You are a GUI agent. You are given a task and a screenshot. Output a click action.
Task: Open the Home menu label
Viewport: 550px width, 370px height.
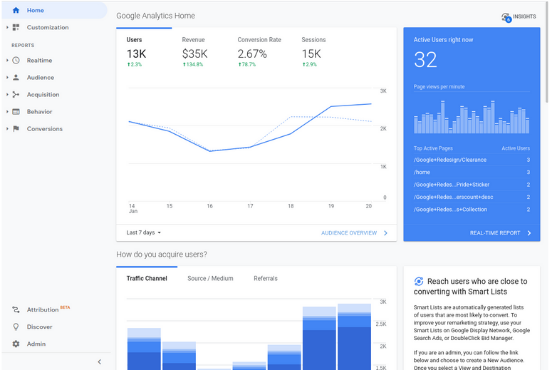pyautogui.click(x=35, y=10)
